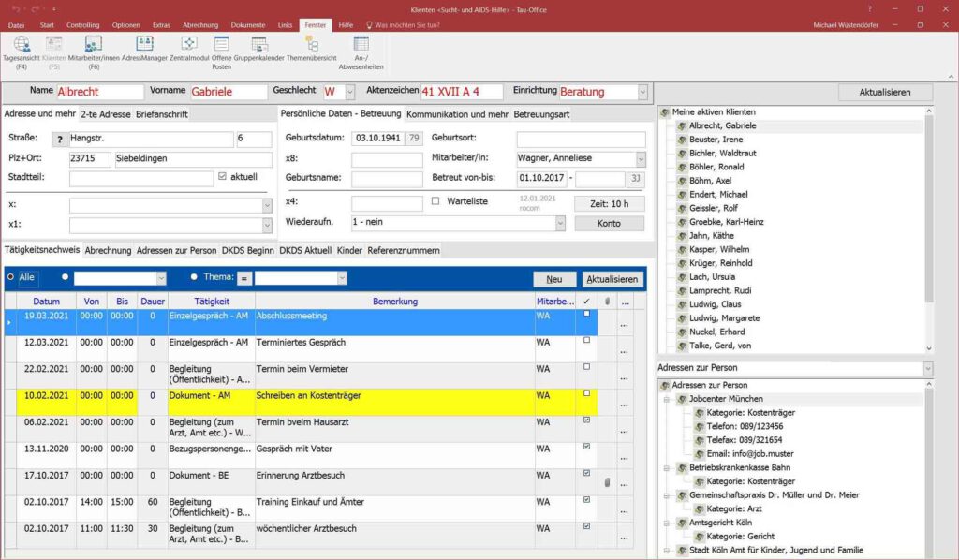Toggle the 'aktuell' address checkbox
Screen dimensions: 959x560
click(x=222, y=177)
